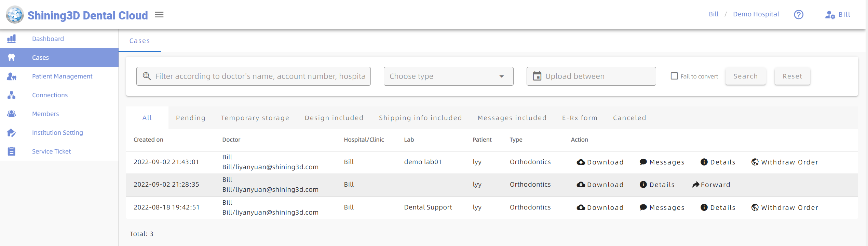Click the hamburger menu icon beside the logo
The height and width of the screenshot is (246, 868).
point(159,15)
